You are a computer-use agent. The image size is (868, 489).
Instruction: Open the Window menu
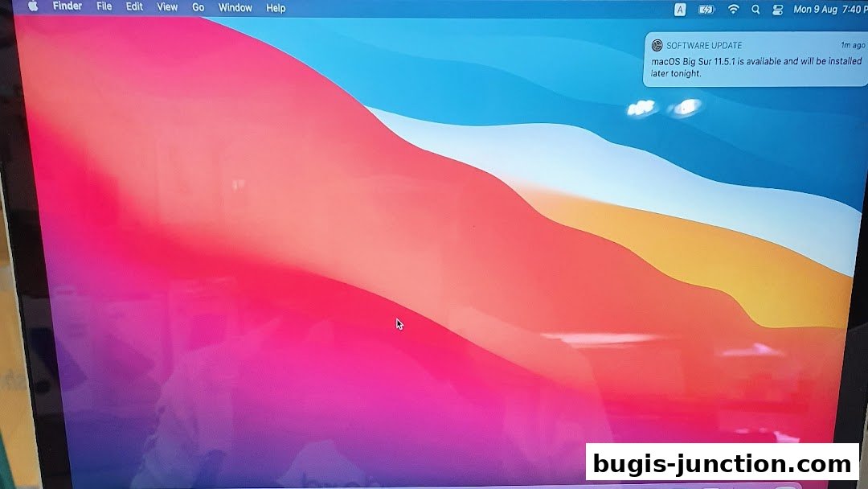235,8
